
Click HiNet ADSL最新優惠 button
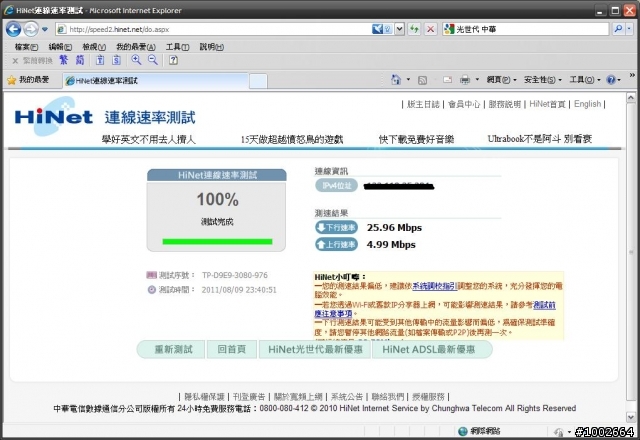click(432, 349)
